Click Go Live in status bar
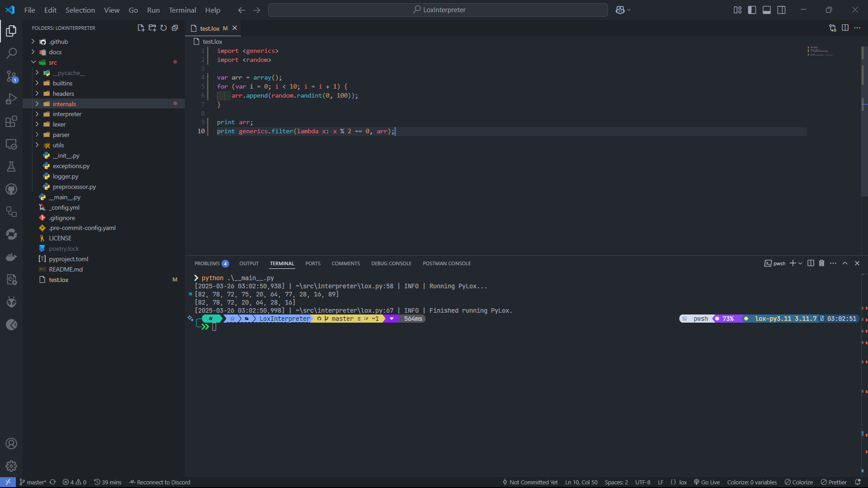 [x=707, y=482]
